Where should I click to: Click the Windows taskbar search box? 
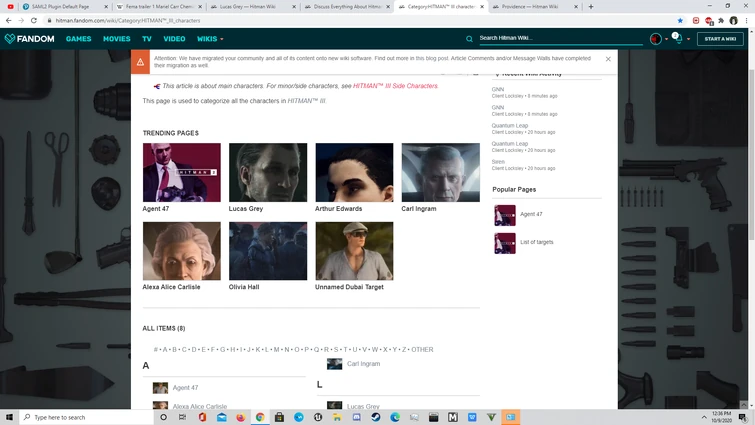tap(86, 417)
